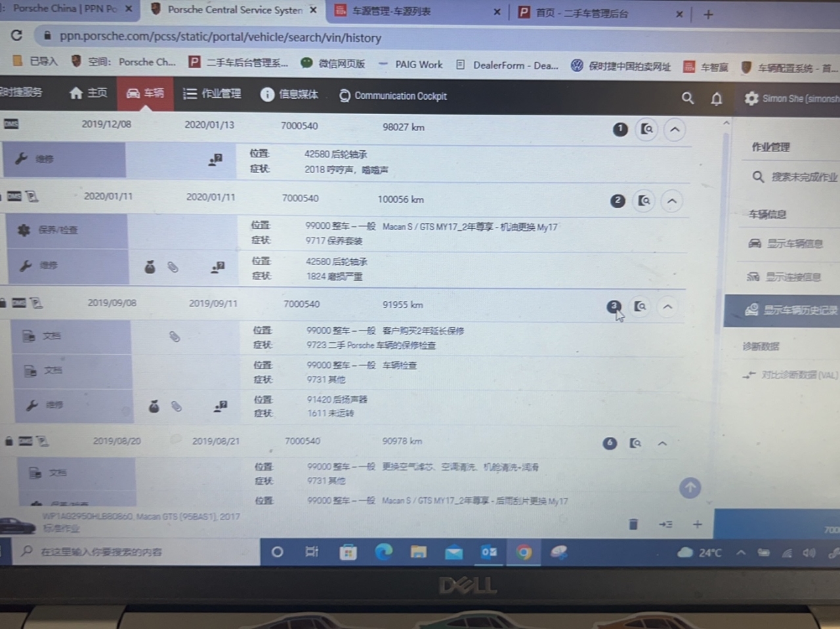This screenshot has width=840, height=629.
Task: Click the scroll-to-top arrow button
Action: 690,487
